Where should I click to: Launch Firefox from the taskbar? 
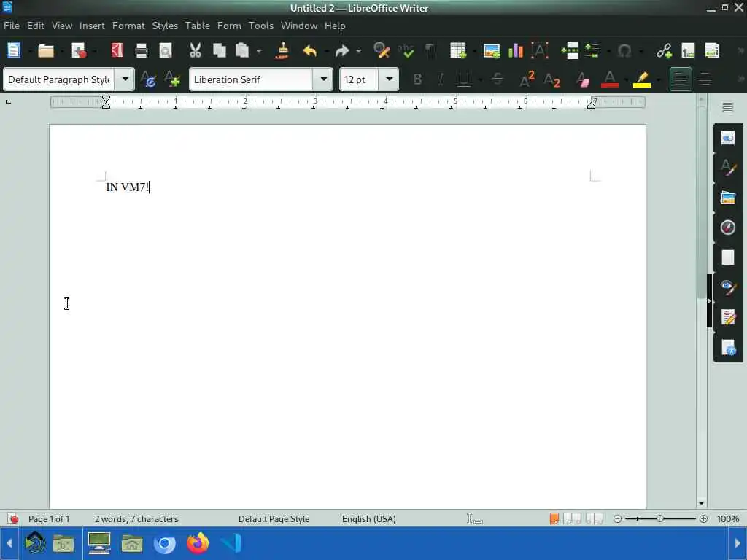(197, 543)
